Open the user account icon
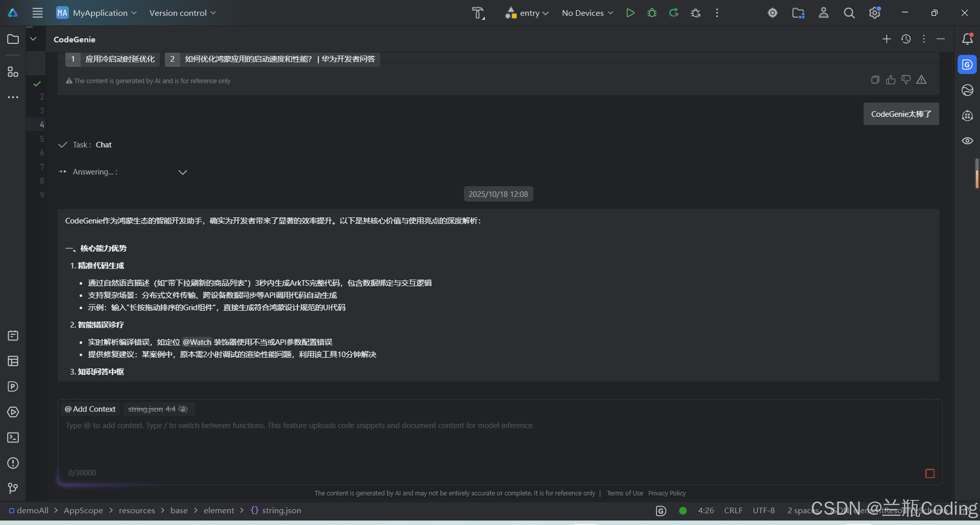The height and width of the screenshot is (525, 980). pyautogui.click(x=824, y=13)
